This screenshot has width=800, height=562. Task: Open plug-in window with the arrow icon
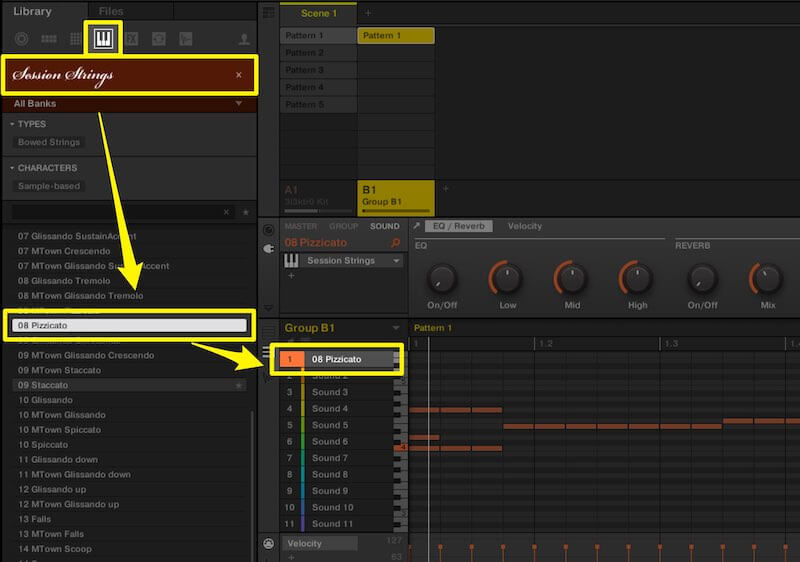(416, 226)
